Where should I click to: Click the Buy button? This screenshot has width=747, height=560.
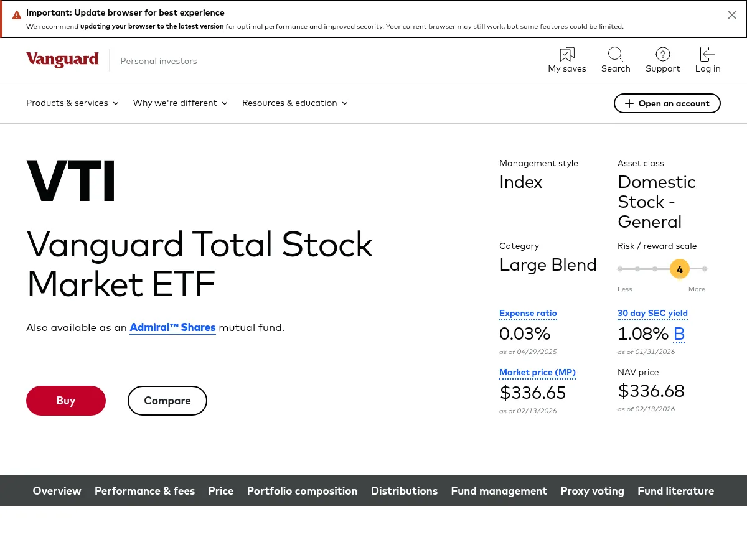pyautogui.click(x=66, y=400)
